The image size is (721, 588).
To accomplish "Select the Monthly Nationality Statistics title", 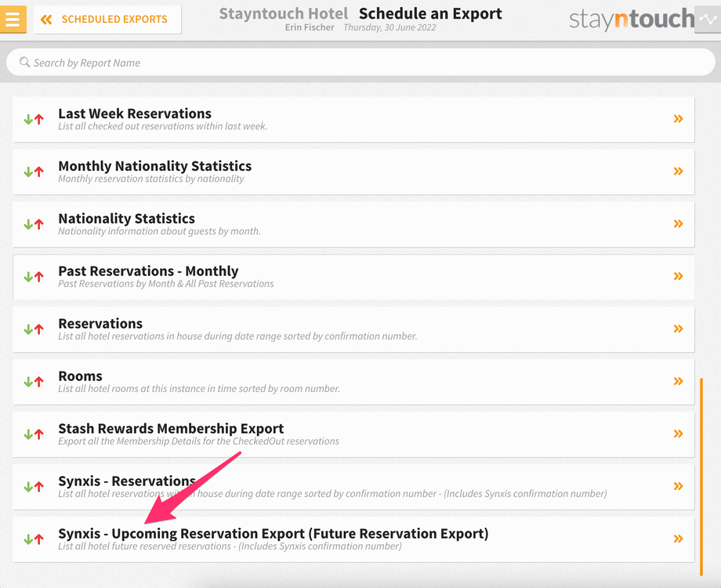I will (155, 165).
